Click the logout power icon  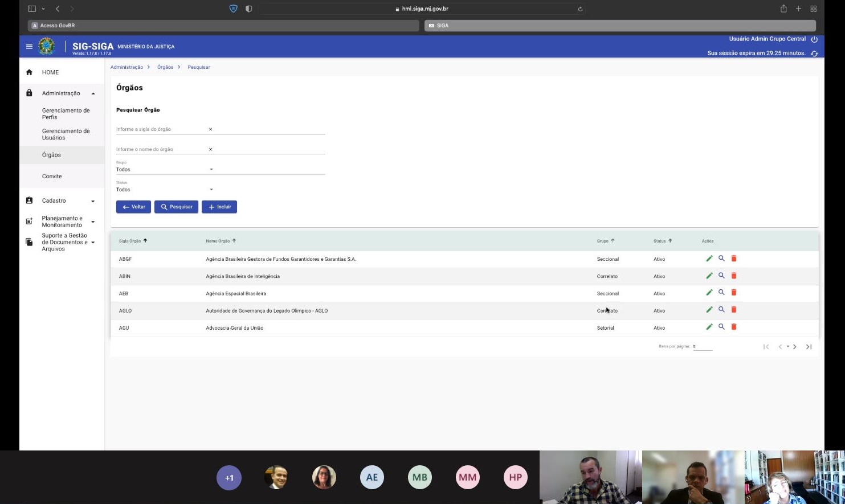[x=814, y=39]
